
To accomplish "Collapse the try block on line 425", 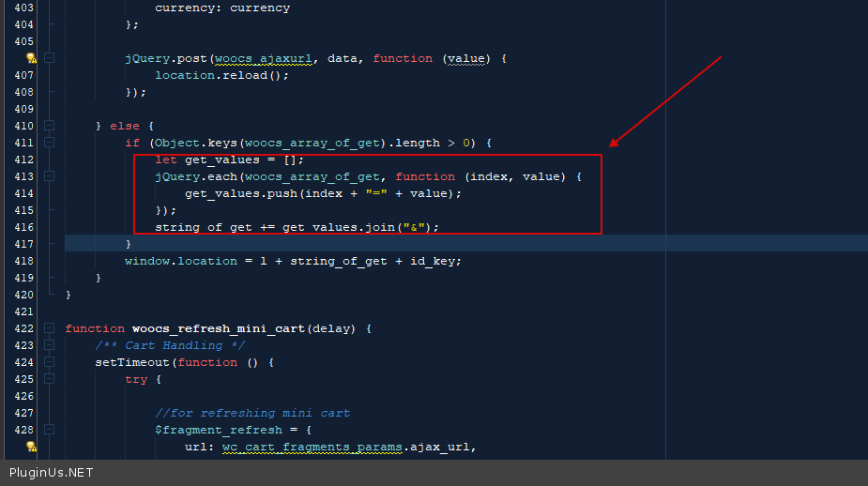I will tap(50, 379).
